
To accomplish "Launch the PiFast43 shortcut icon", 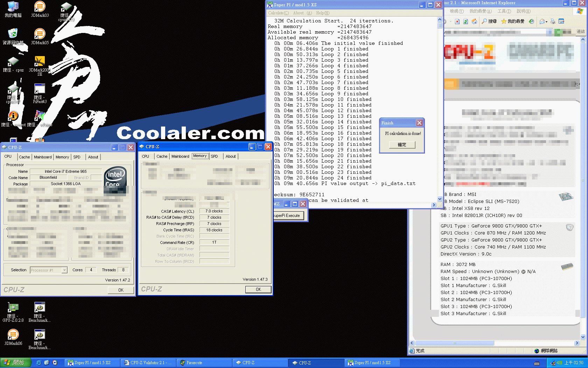I will pyautogui.click(x=40, y=93).
